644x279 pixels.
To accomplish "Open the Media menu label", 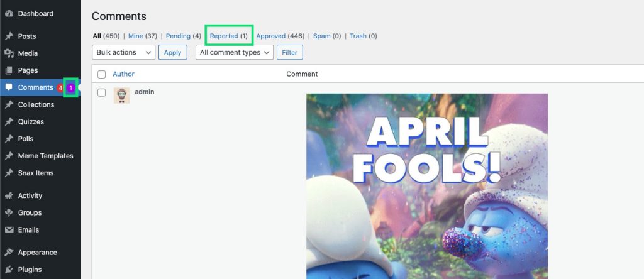I will click(x=28, y=53).
